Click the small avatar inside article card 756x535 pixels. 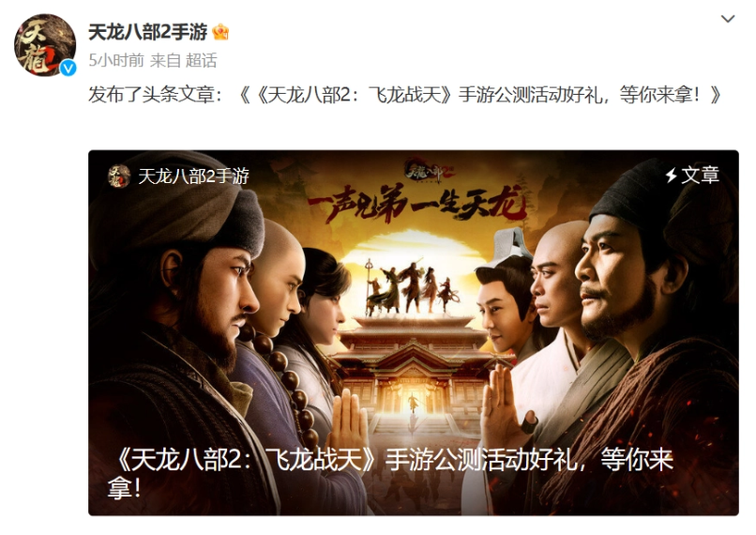[118, 176]
